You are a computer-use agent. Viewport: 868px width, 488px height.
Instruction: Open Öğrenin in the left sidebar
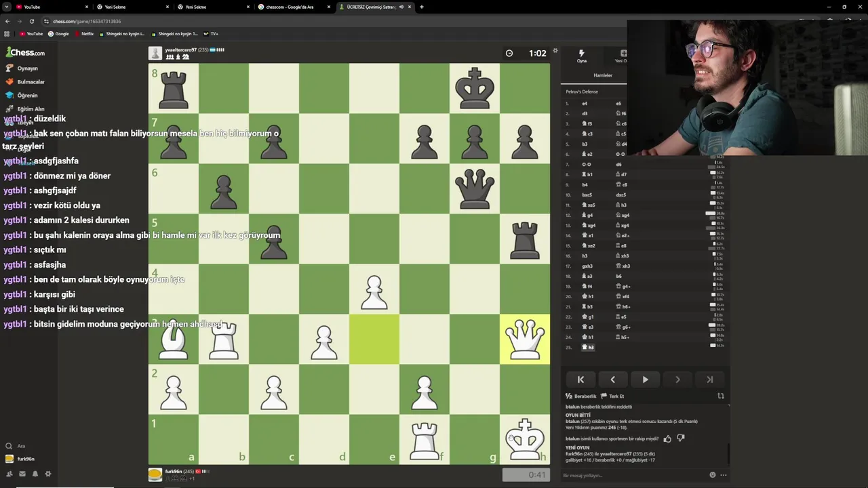pyautogui.click(x=22, y=96)
